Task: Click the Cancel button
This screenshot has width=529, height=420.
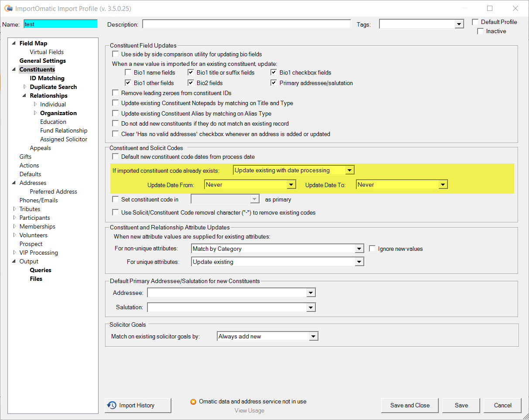Action: 503,405
